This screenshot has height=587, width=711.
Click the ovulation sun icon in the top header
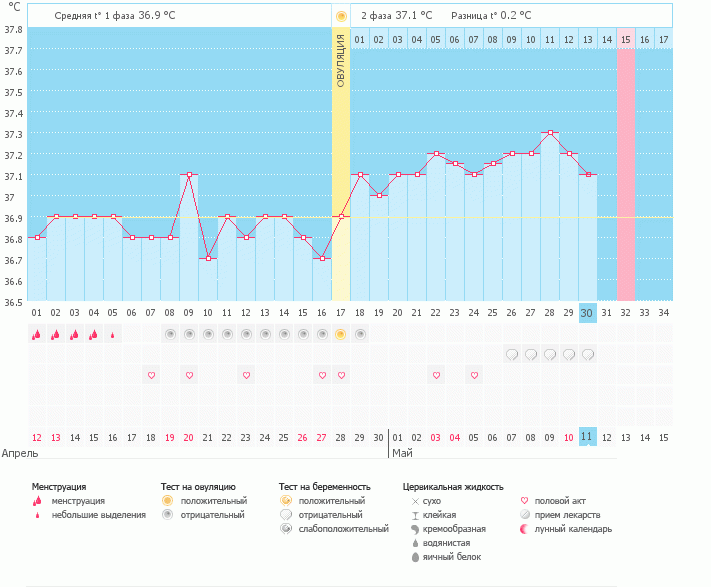point(341,16)
